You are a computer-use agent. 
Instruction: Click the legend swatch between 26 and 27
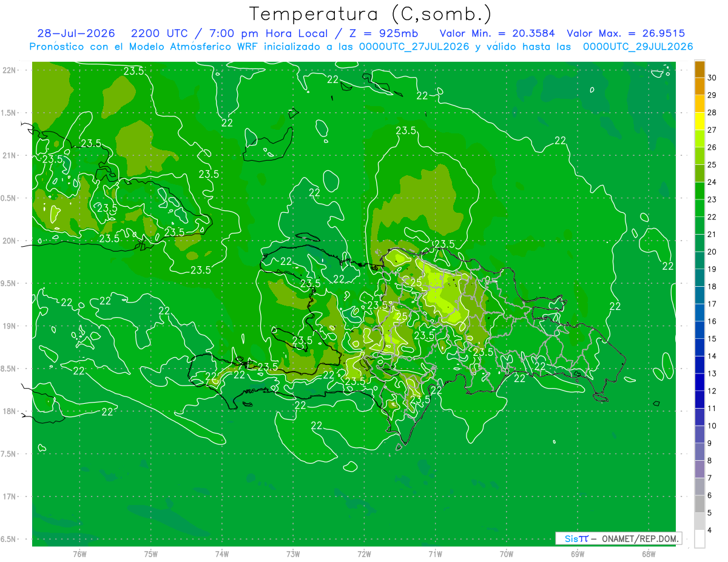click(x=699, y=139)
